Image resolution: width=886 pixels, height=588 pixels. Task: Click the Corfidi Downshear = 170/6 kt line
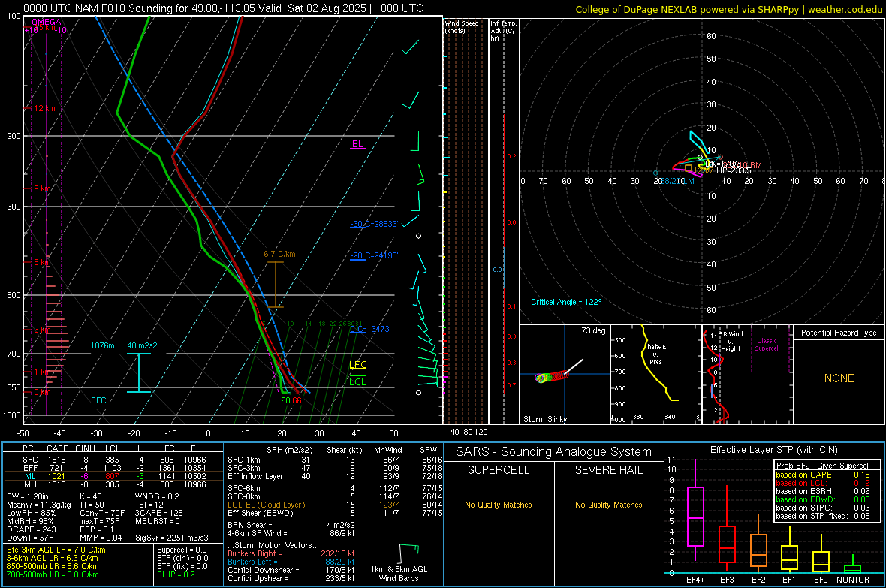[291, 570]
